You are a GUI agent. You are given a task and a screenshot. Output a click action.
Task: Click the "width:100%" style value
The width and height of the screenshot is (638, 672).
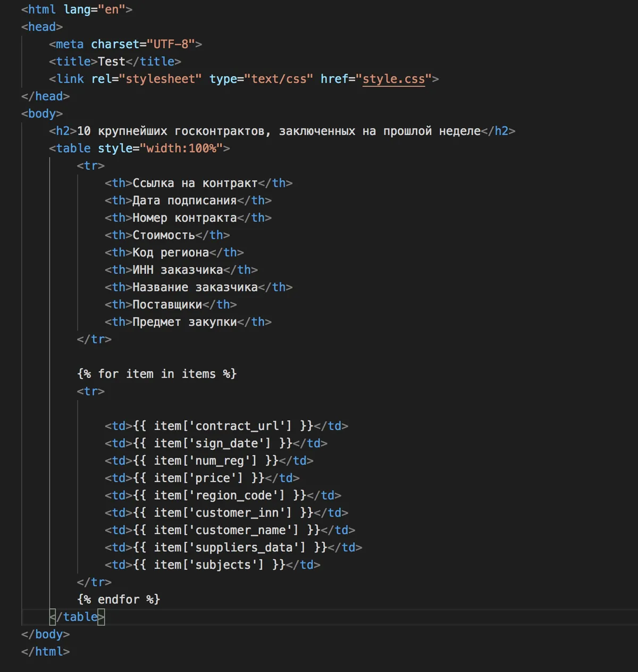point(181,148)
